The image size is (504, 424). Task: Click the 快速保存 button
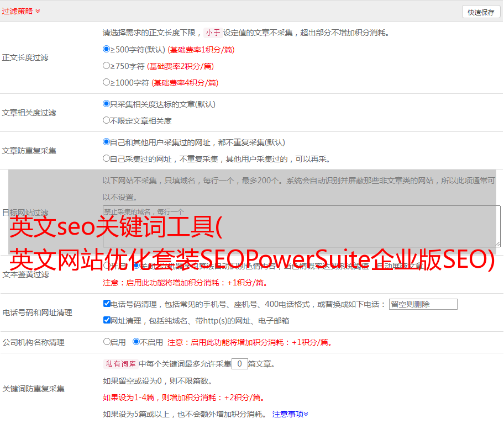pos(481,12)
